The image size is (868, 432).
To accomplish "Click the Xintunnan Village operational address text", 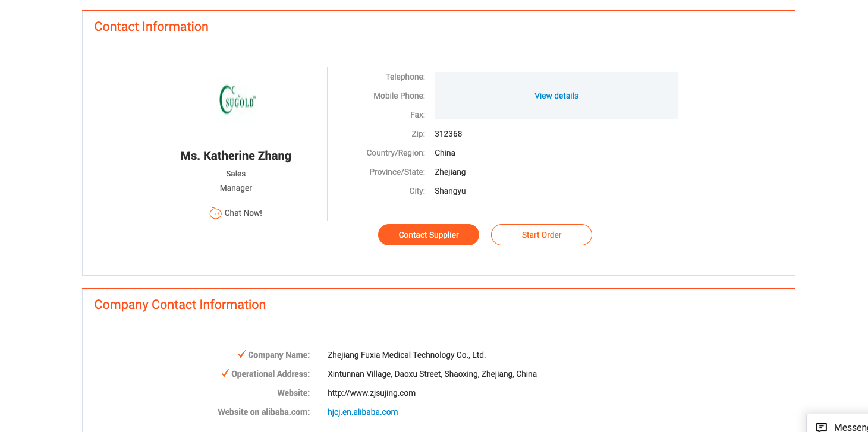I will coord(432,374).
